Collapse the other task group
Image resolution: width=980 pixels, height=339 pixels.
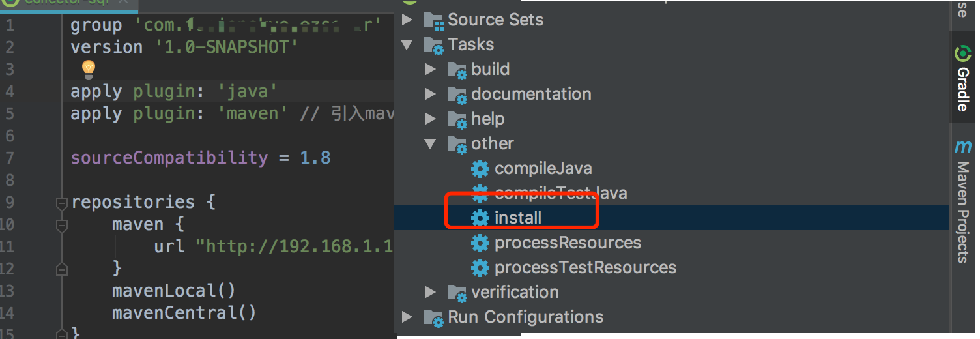430,144
